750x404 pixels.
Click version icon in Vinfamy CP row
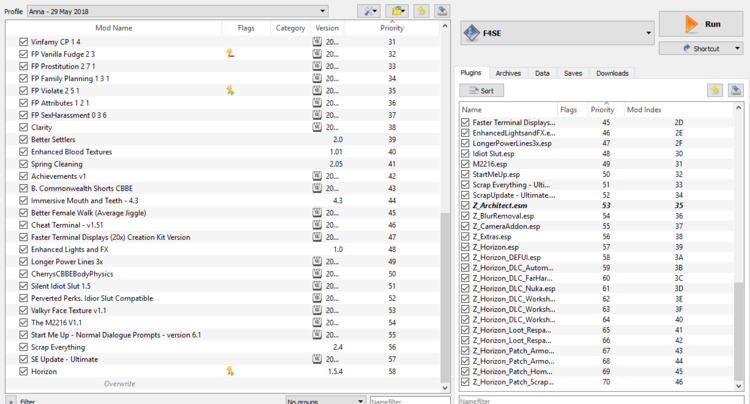[317, 42]
